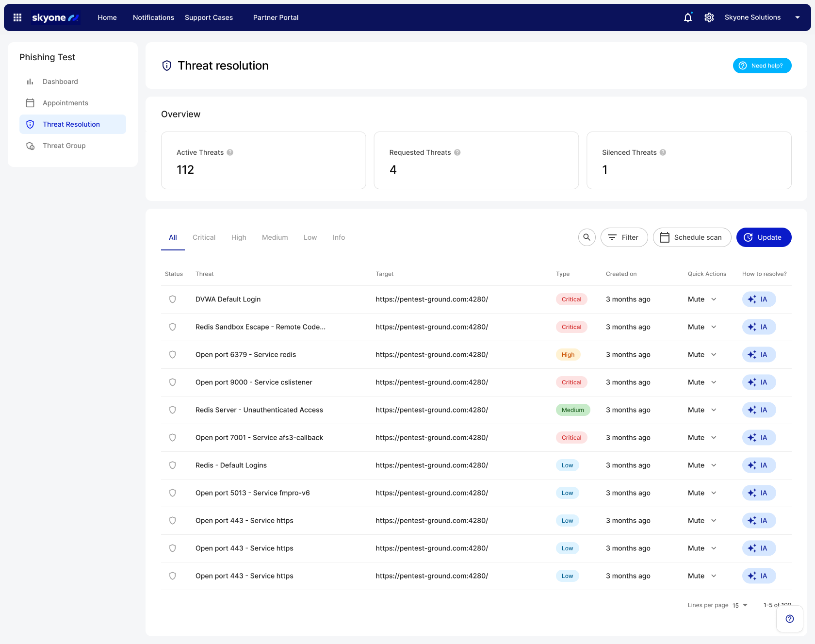Open settings via the gear icon
Viewport: 815px width, 644px height.
point(709,17)
